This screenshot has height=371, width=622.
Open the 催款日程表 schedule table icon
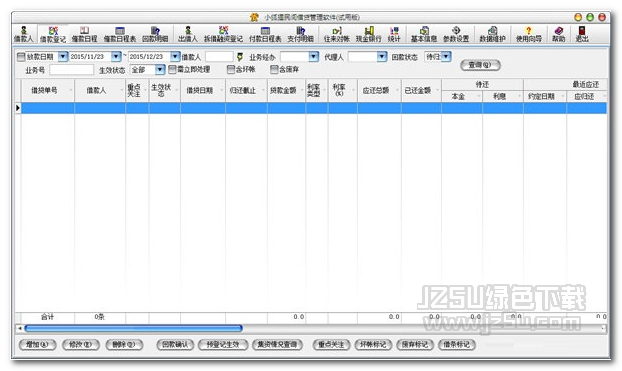coord(119,34)
